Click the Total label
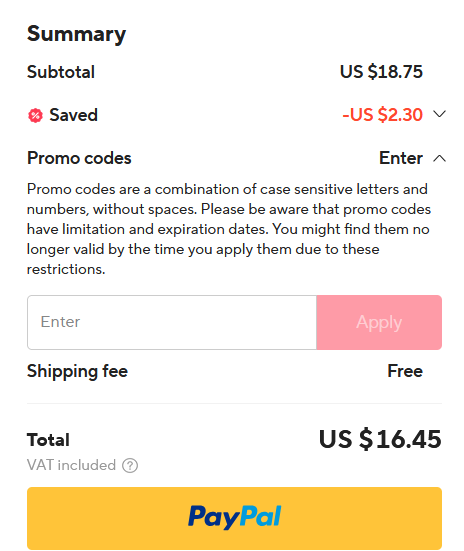The width and height of the screenshot is (464, 551). coord(49,440)
